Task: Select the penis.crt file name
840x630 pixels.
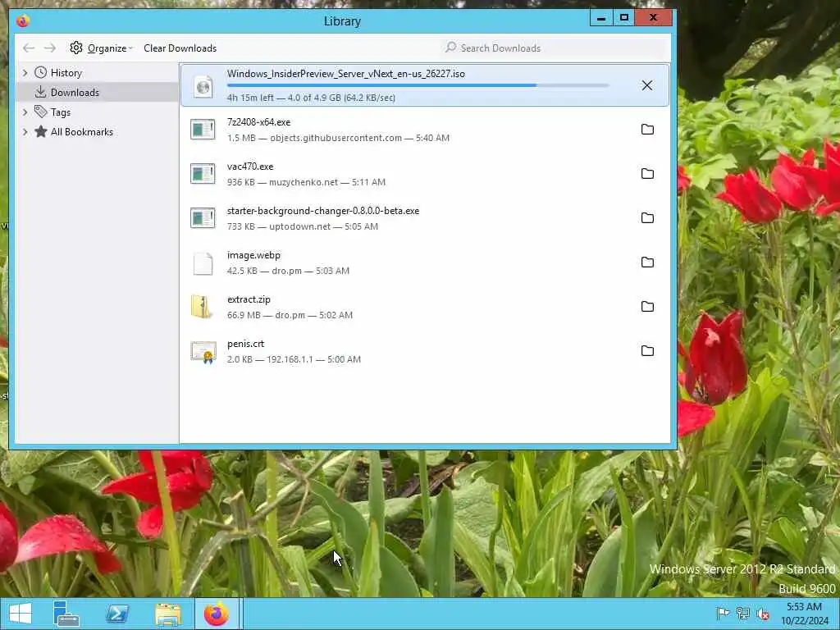Action: 245,344
